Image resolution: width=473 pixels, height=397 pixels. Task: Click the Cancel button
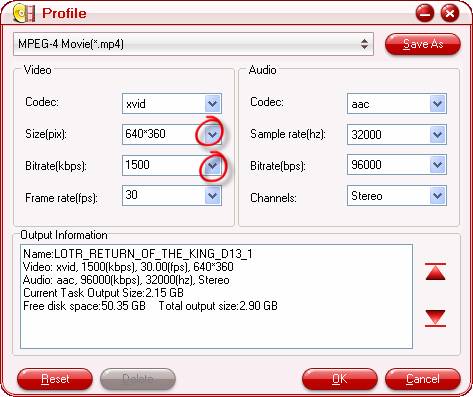(x=423, y=379)
